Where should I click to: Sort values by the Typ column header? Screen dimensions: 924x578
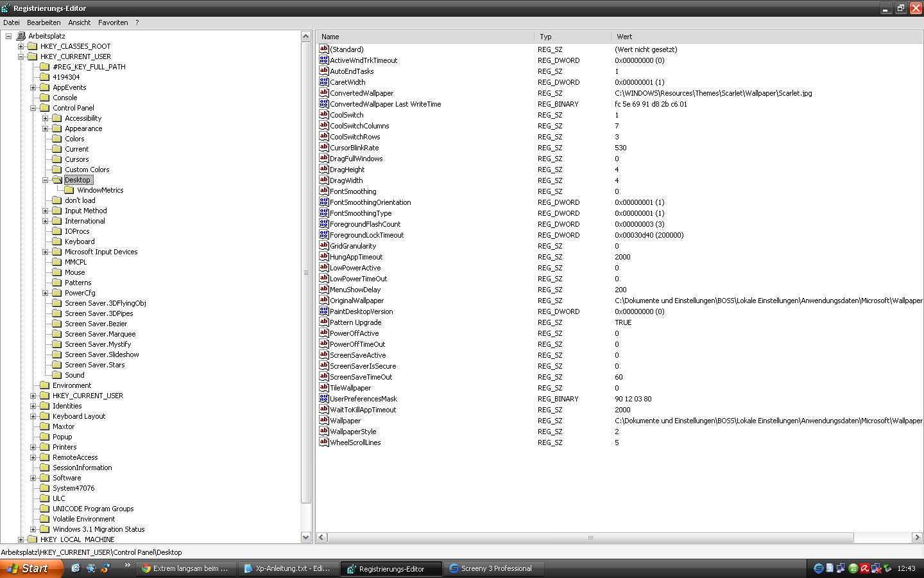[x=573, y=37]
